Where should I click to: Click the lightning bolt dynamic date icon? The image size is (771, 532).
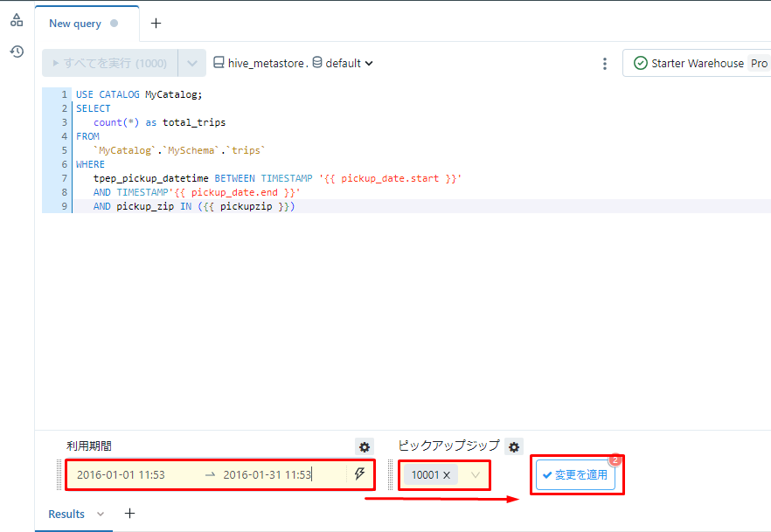[359, 473]
